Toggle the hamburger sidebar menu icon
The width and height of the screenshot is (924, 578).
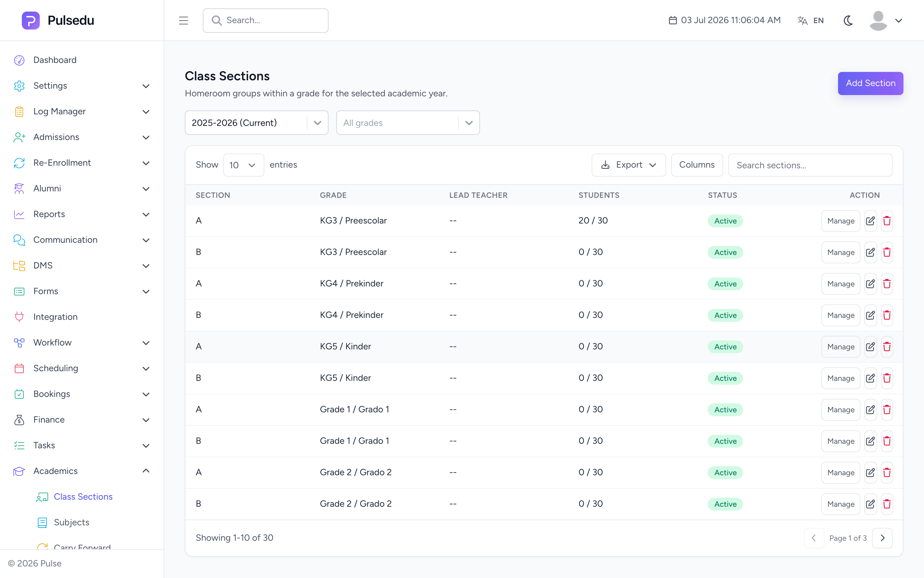[x=183, y=20]
